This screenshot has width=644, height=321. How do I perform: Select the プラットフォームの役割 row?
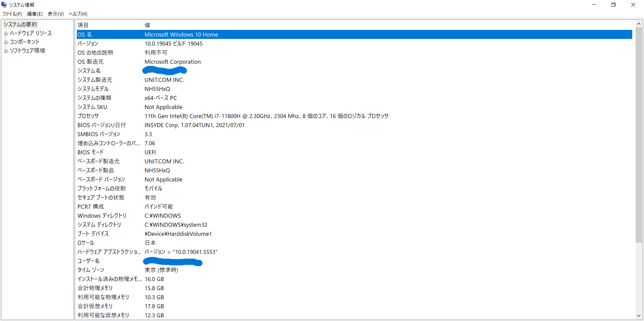point(355,189)
